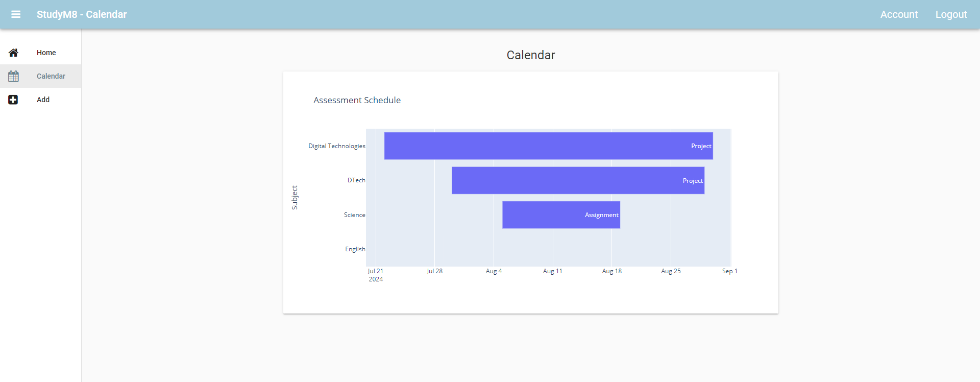Click the StudyM8 - Calendar title
The image size is (980, 382).
[x=82, y=14]
